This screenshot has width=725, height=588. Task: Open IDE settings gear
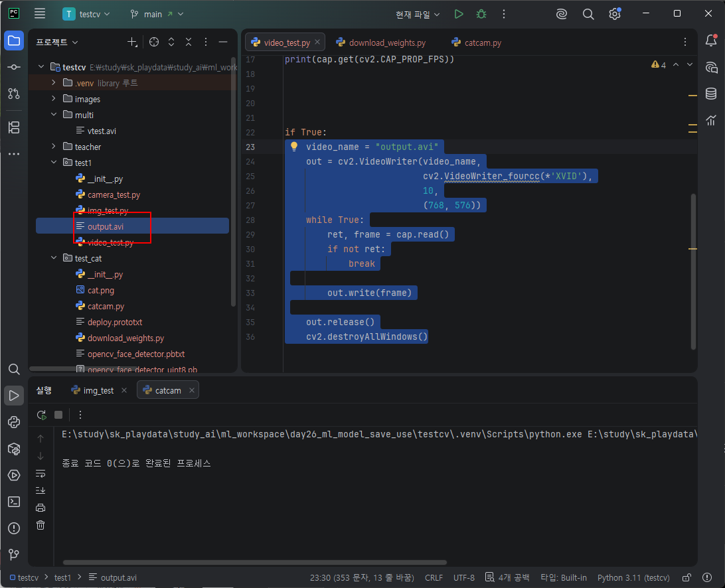[615, 14]
